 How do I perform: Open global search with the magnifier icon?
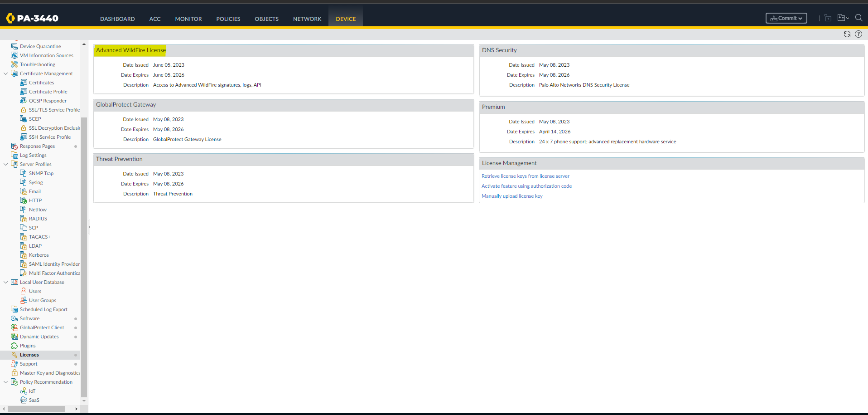pyautogui.click(x=859, y=18)
